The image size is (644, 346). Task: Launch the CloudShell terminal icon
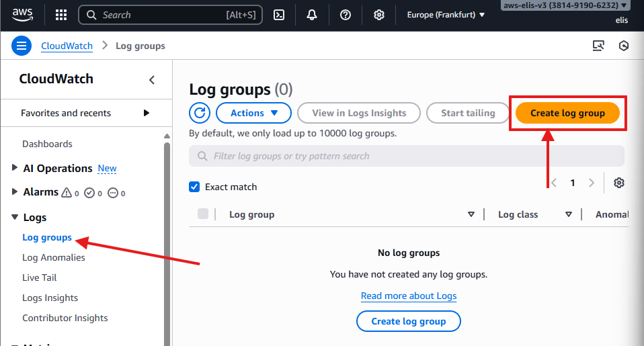click(279, 15)
